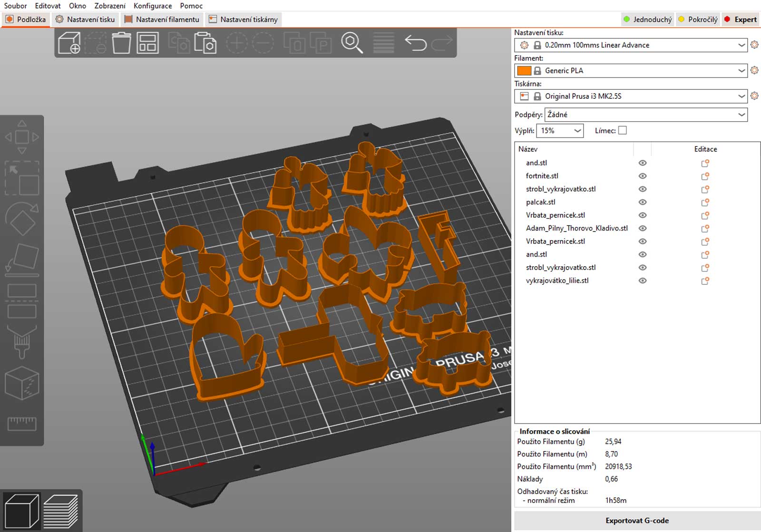Toggle visibility of vykrajovátko_lilie.stl
Image resolution: width=761 pixels, height=532 pixels.
click(x=643, y=281)
